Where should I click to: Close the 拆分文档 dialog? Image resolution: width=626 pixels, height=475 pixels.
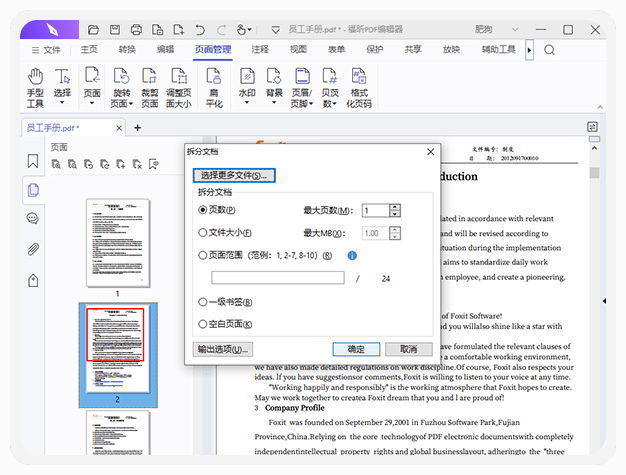430,152
